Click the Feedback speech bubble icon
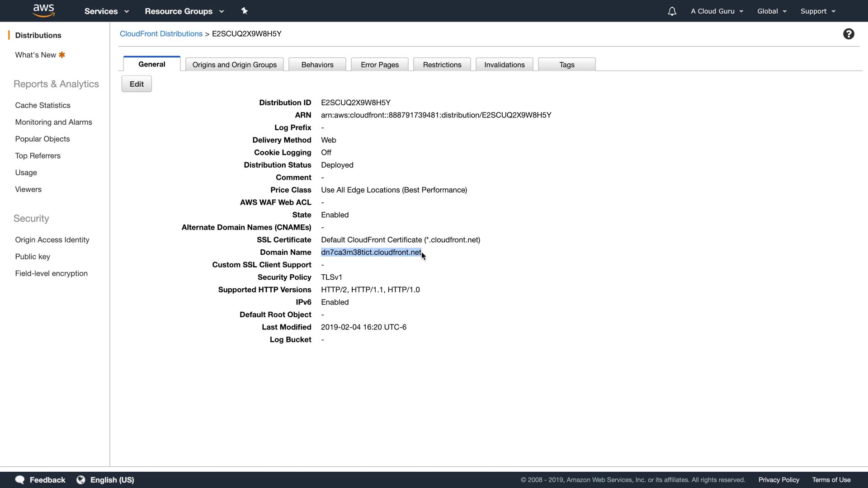Image resolution: width=868 pixels, height=488 pixels. [x=20, y=480]
